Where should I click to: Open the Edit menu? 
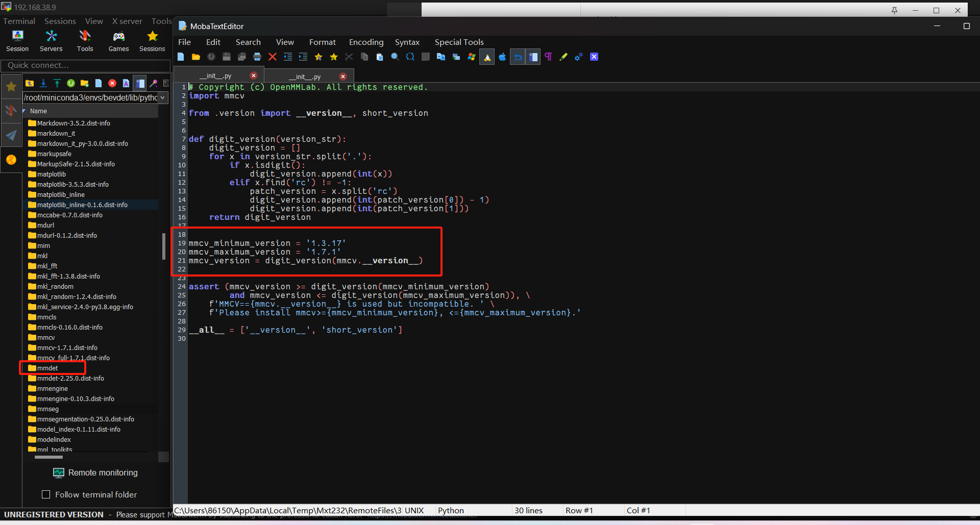213,42
